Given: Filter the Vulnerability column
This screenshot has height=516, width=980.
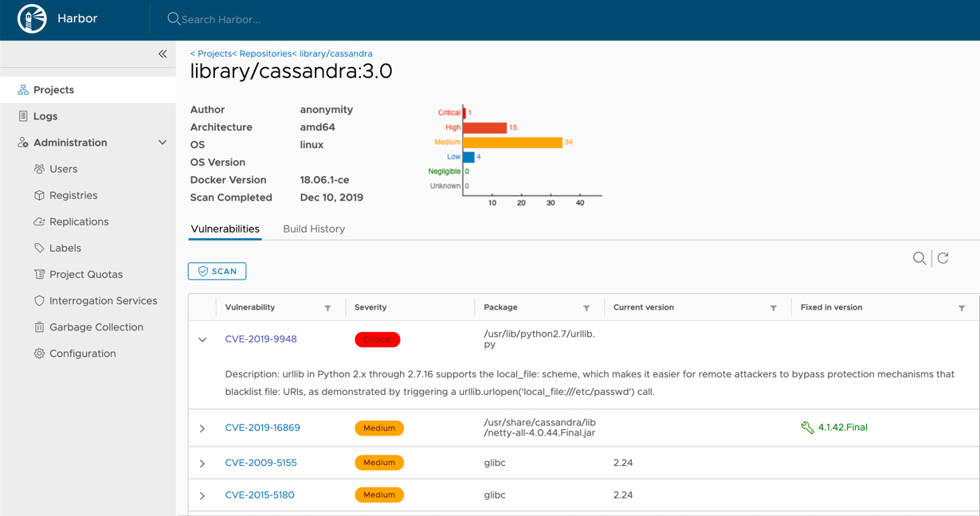Looking at the screenshot, I should (327, 308).
